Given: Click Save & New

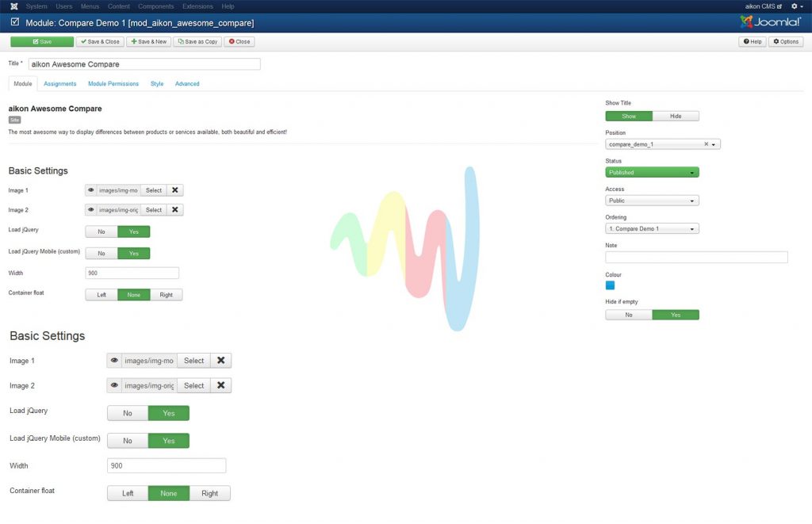Looking at the screenshot, I should point(148,41).
